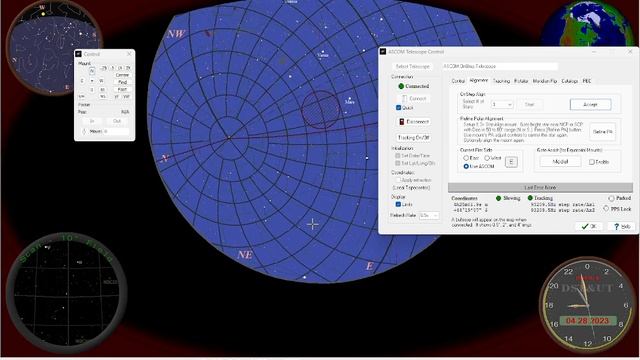Click the Focuser In button
640x360 pixels.
point(92,121)
